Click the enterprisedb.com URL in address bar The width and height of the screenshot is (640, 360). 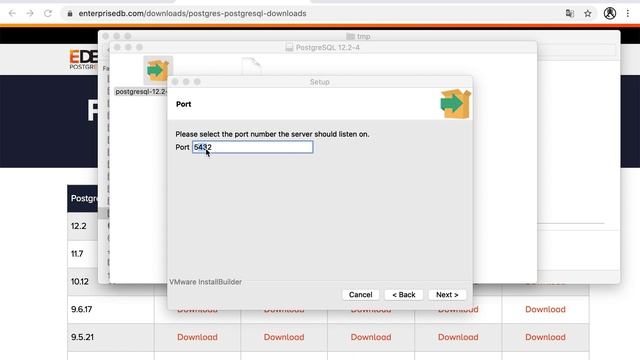click(x=192, y=13)
